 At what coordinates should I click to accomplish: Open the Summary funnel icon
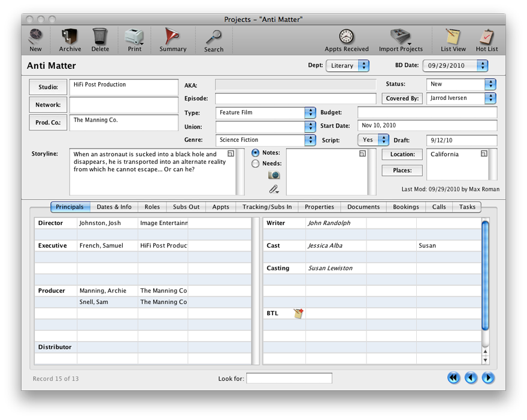coord(172,40)
